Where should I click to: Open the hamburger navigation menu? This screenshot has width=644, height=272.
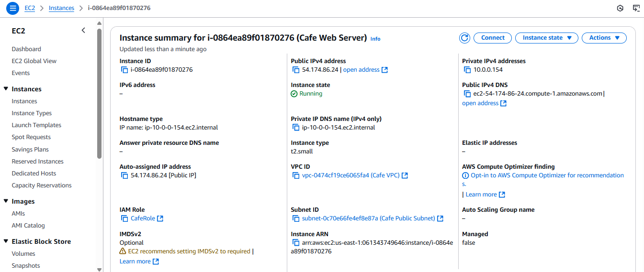click(x=13, y=8)
